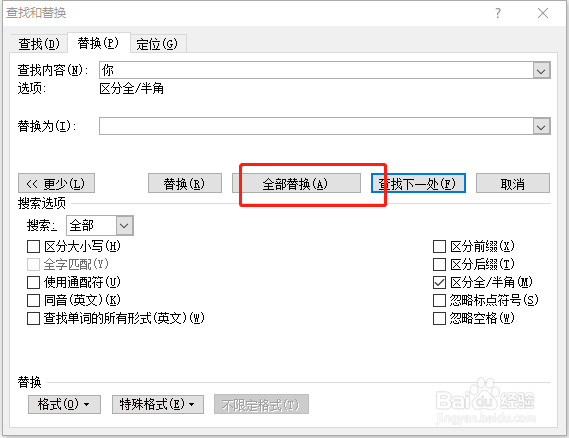Open the 特殊格式(E) dropdown button
569x438 pixels.
click(x=158, y=404)
